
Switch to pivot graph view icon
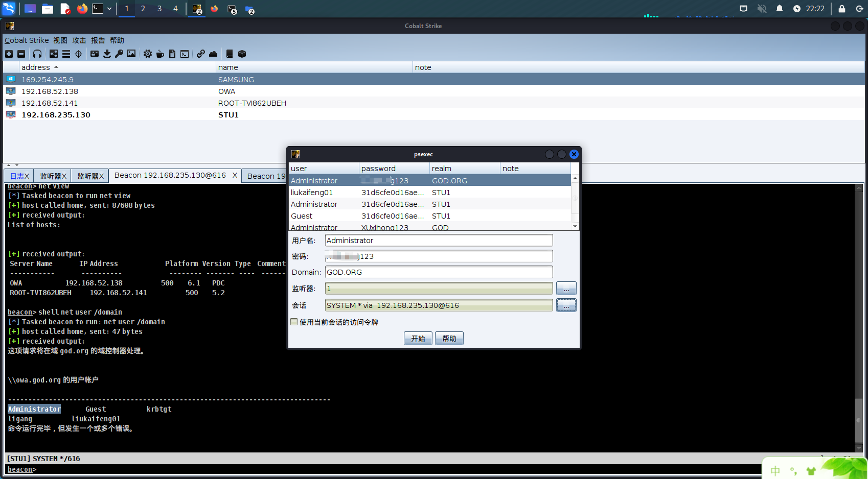(54, 54)
